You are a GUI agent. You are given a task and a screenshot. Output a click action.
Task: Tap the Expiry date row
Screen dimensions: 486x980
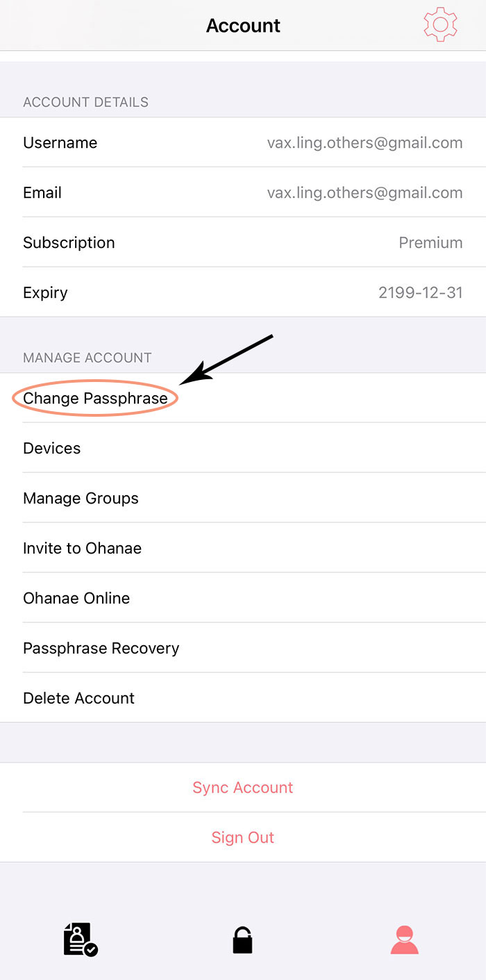pos(243,292)
